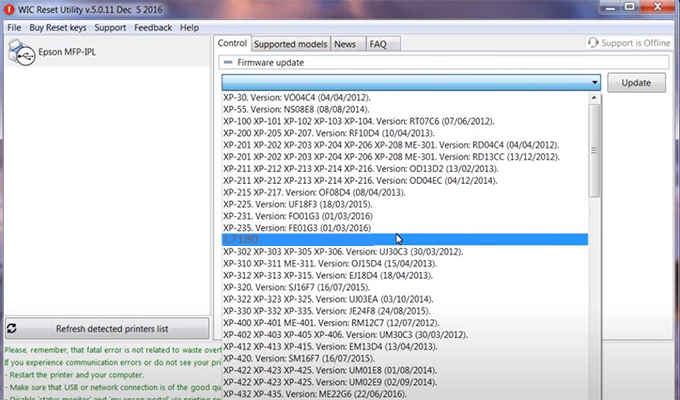This screenshot has height=400, width=680.
Task: Select XP-432 XP-435 Version ME22G6 entry
Action: click(405, 394)
